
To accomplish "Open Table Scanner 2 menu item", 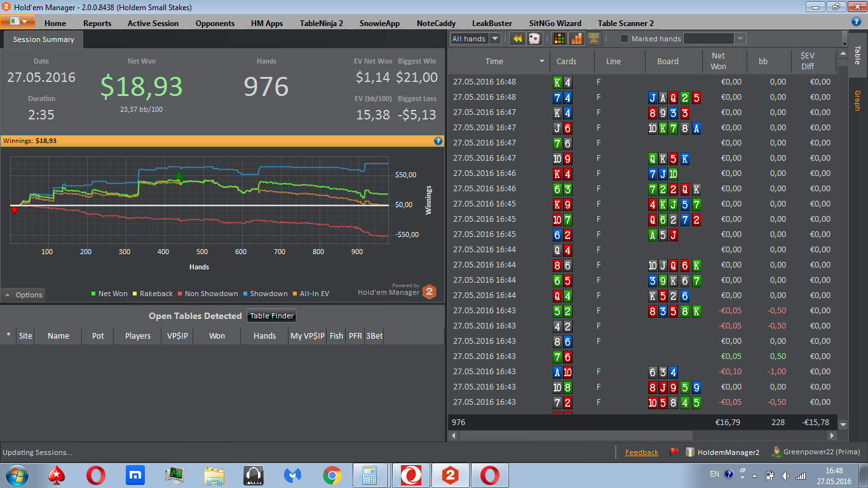I will click(626, 23).
